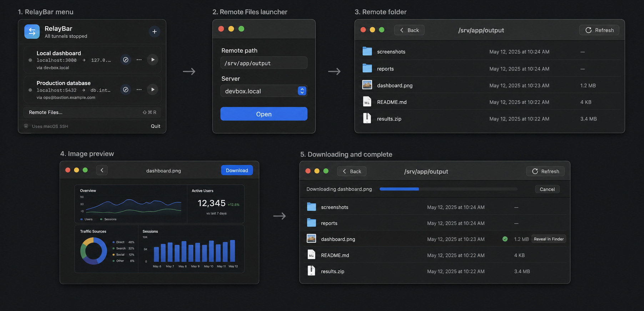
Task: Click the download progress bar for dashboard.png
Action: [x=448, y=189]
